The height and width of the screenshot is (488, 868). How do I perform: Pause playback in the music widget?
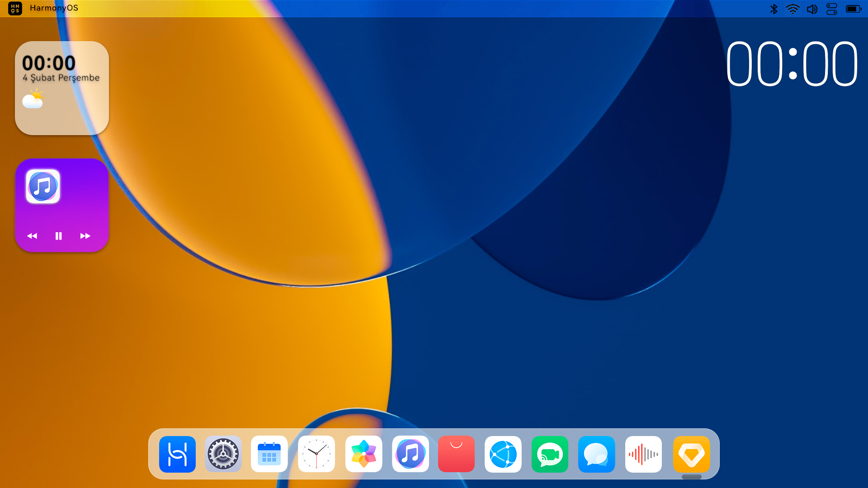click(x=58, y=236)
